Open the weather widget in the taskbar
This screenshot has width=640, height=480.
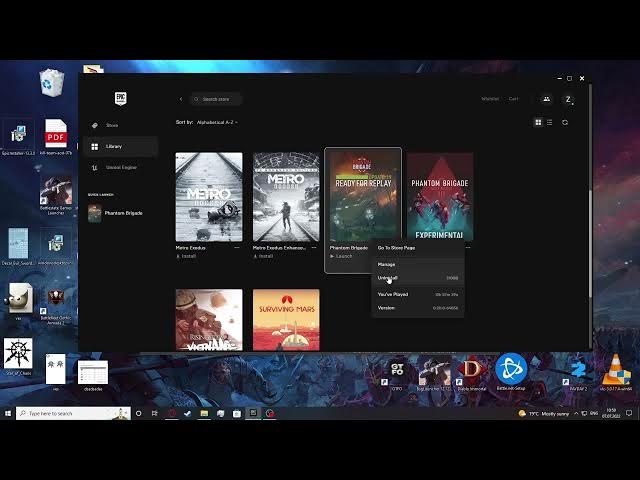click(544, 413)
